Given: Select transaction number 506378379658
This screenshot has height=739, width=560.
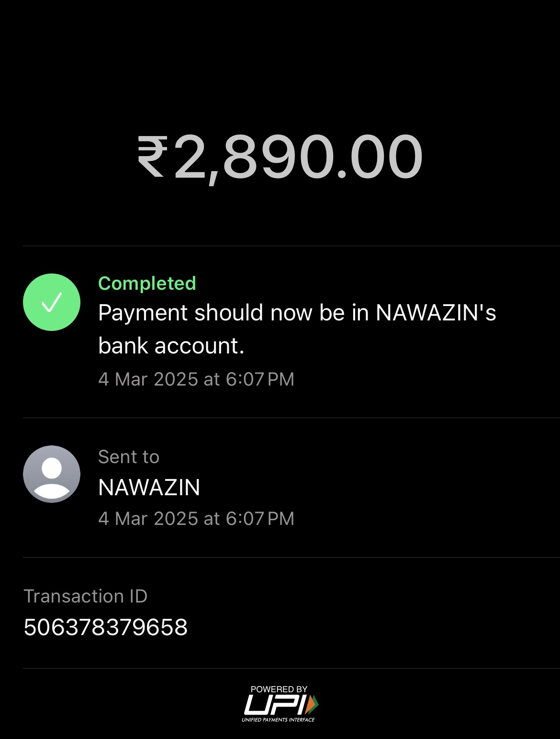Looking at the screenshot, I should coord(105,627).
